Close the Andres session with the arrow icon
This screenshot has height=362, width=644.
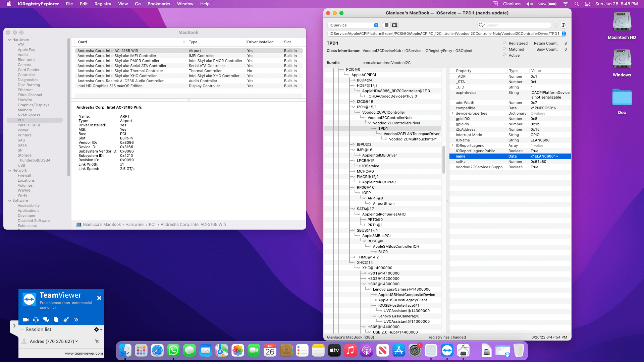coord(97,341)
